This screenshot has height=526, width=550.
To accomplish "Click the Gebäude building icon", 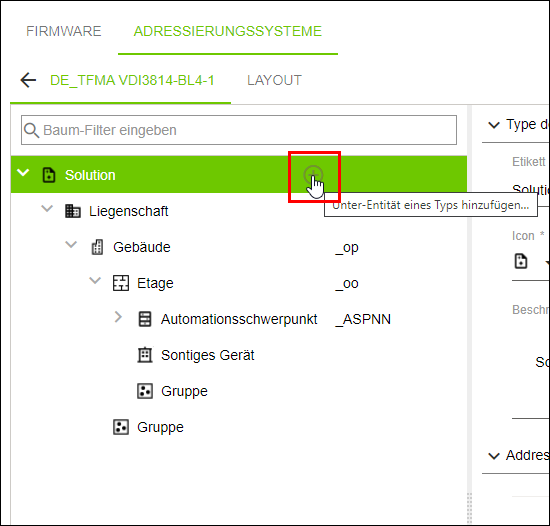I will [97, 247].
